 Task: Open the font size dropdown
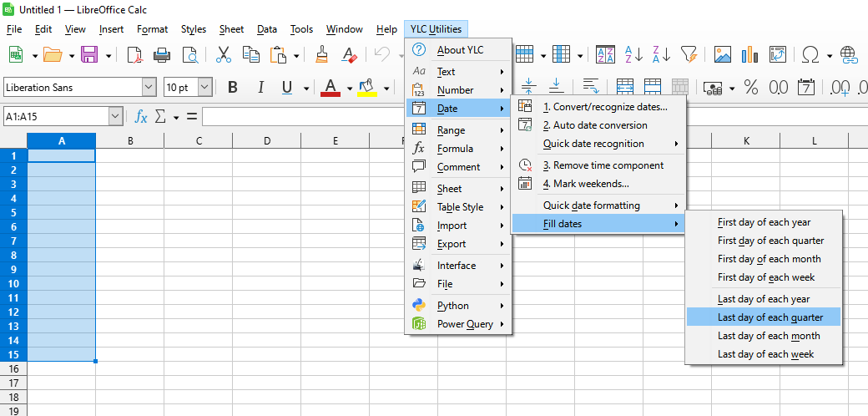[206, 87]
